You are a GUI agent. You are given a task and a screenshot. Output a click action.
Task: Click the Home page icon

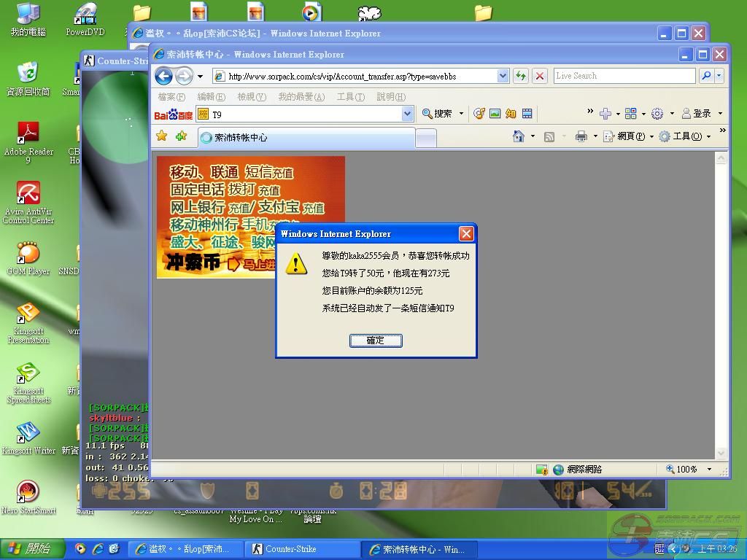click(519, 136)
